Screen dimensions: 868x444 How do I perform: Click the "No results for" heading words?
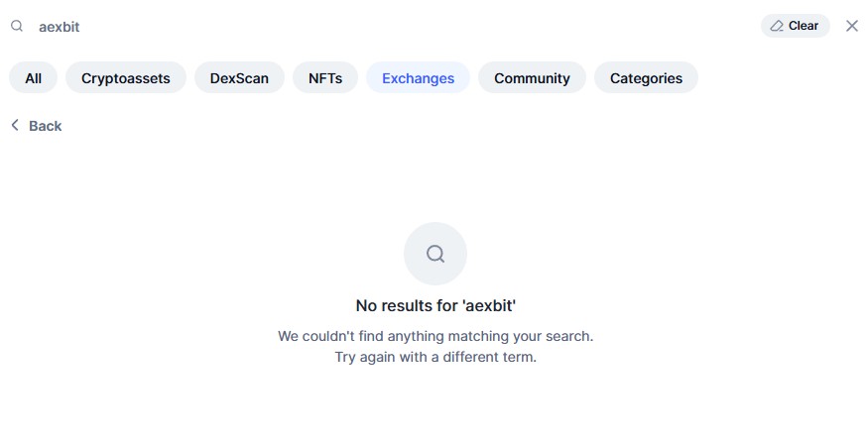click(407, 305)
